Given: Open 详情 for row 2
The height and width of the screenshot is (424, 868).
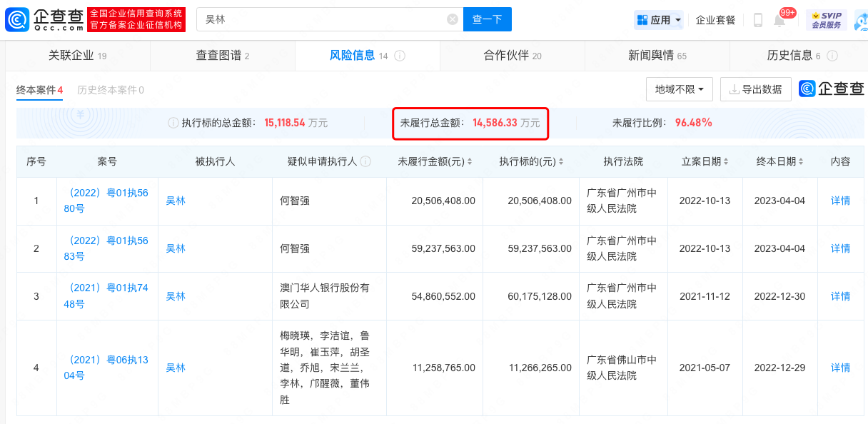Looking at the screenshot, I should [840, 248].
